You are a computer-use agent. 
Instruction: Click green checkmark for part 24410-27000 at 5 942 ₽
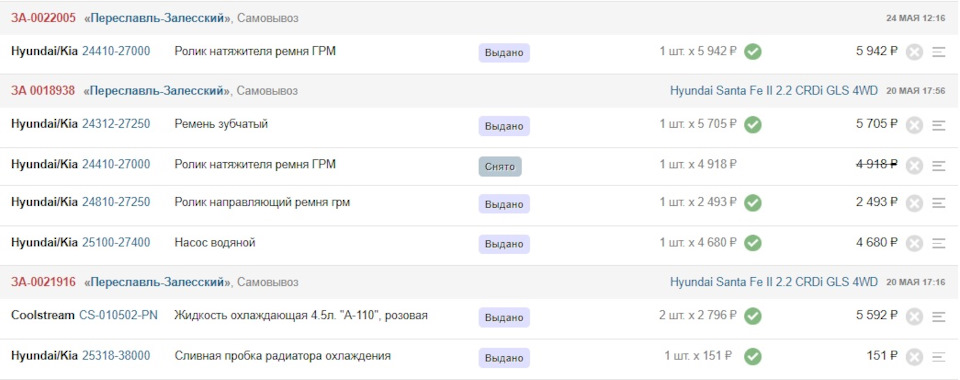[752, 52]
